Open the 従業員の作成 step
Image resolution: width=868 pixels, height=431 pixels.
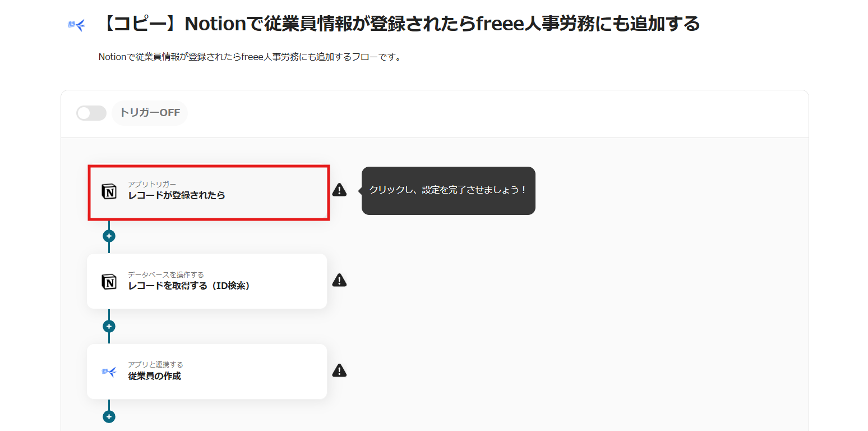click(x=207, y=372)
